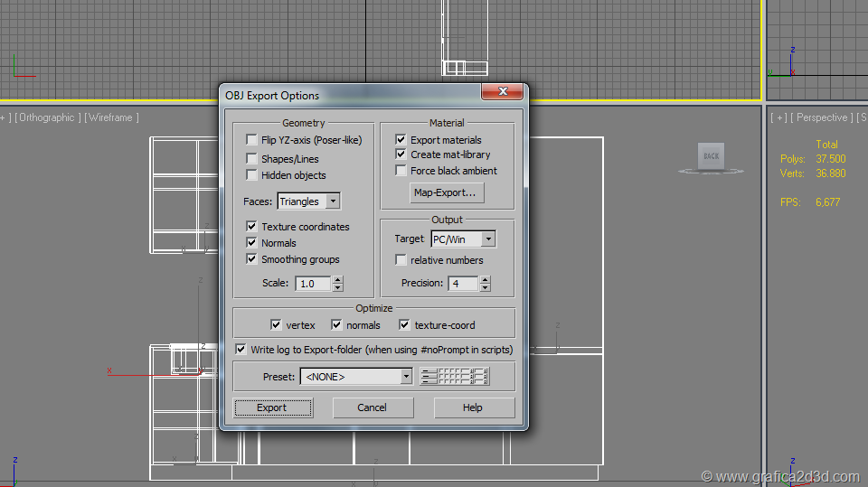Enable Flip YZ-axis (Poser-like) checkbox
The image size is (868, 487).
click(251, 140)
